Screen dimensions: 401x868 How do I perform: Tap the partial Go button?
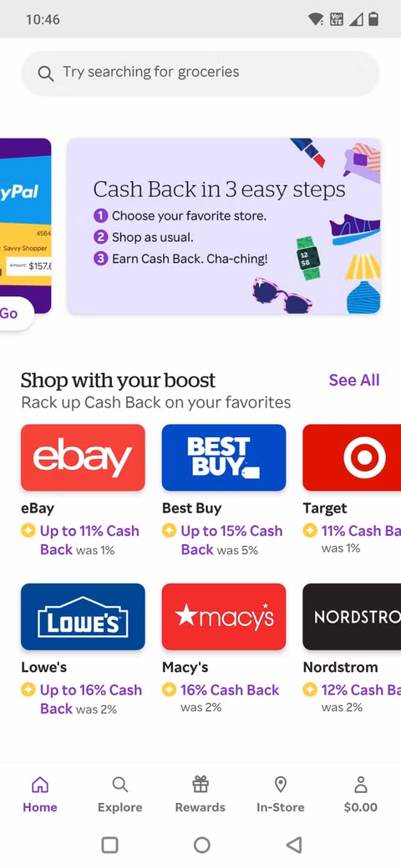tap(16, 313)
